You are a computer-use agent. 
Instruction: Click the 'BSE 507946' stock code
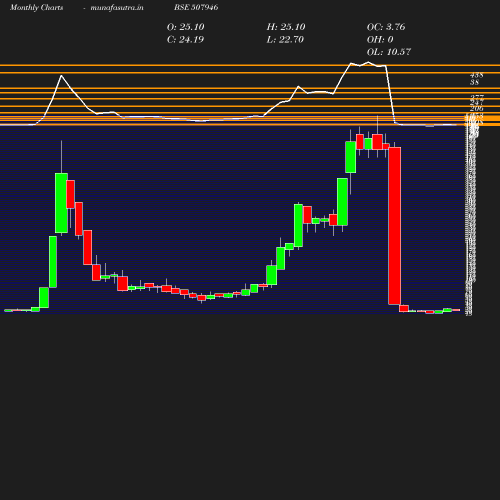tap(196, 7)
